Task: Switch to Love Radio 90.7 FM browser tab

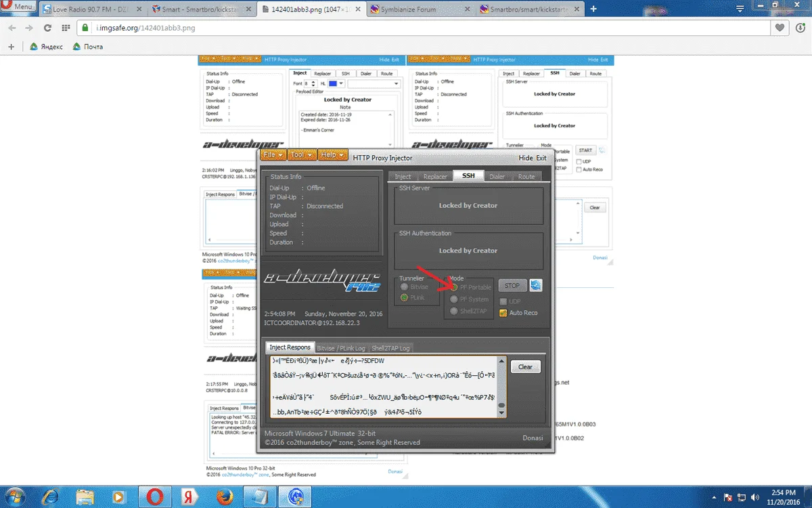Action: tap(93, 9)
